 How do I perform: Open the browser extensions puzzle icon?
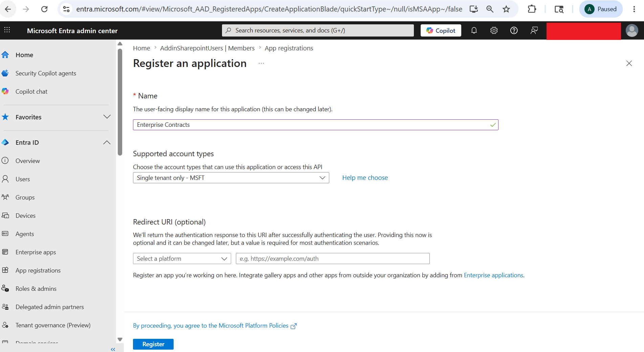[x=532, y=9]
